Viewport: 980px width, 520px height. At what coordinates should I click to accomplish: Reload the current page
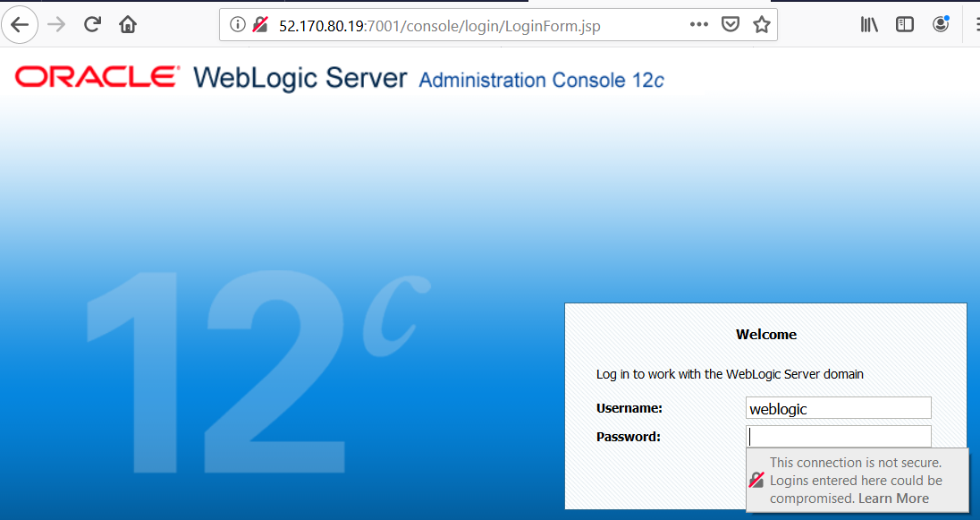[x=92, y=25]
